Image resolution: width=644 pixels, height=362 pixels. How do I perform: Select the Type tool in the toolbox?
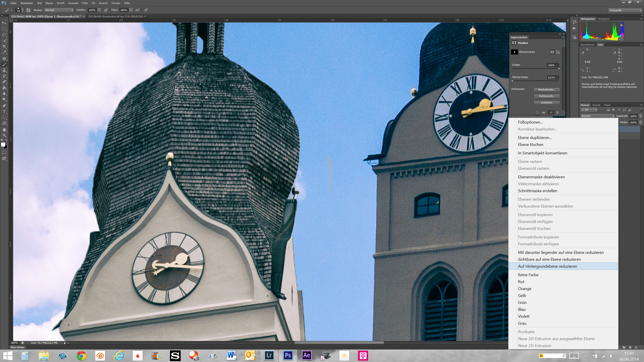pyautogui.click(x=4, y=112)
